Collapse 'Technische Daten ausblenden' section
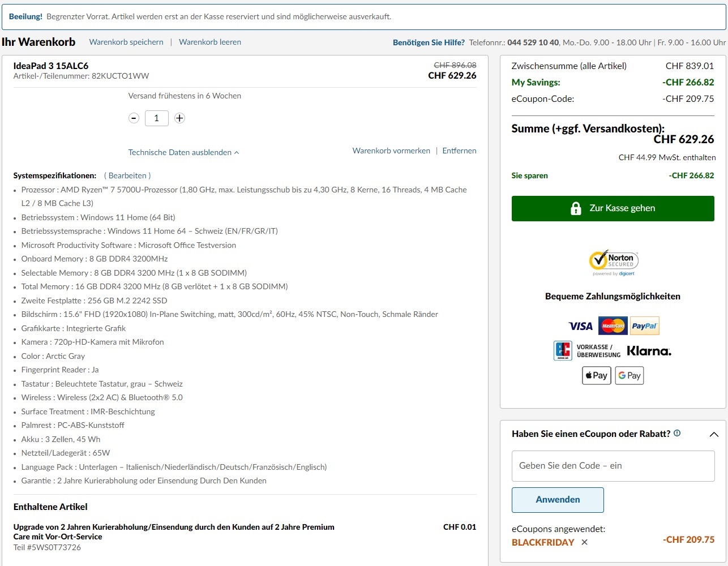728x566 pixels. coord(183,152)
